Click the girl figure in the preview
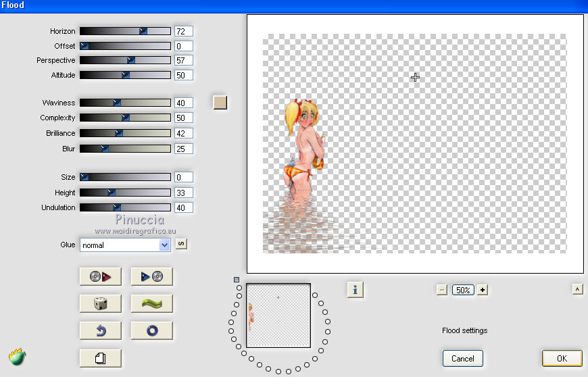This screenshot has width=588, height=377. (304, 146)
